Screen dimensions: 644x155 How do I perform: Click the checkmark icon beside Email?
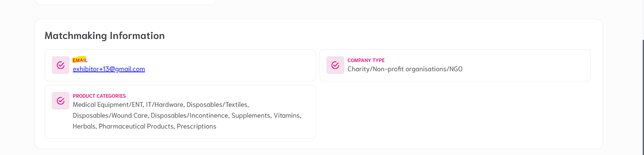(61, 65)
